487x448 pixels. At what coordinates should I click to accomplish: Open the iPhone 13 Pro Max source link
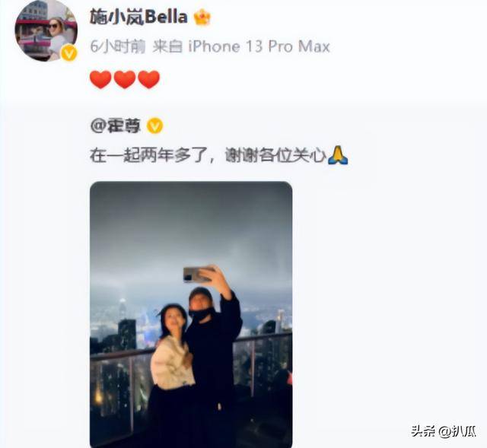(259, 47)
